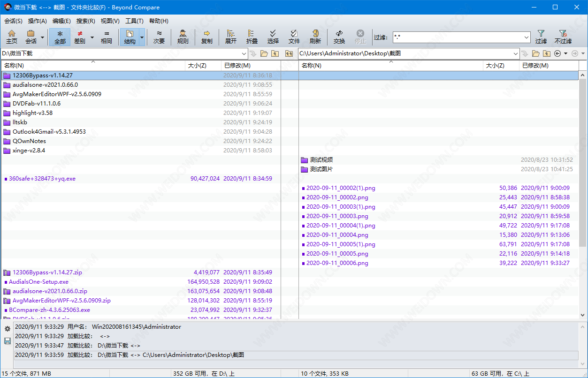Click 文件 select files toolbar icon
This screenshot has height=378, width=588.
click(294, 37)
